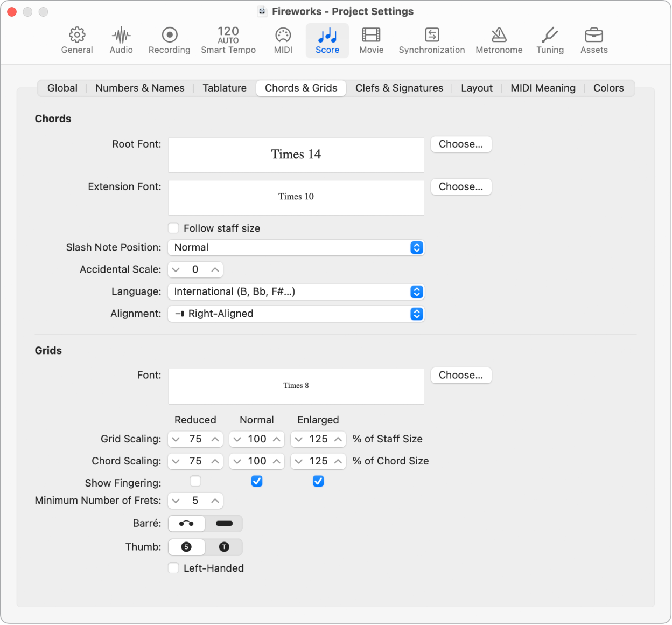The height and width of the screenshot is (625, 672).
Task: Uncheck Show Fingering for Normal grids
Action: [x=257, y=481]
